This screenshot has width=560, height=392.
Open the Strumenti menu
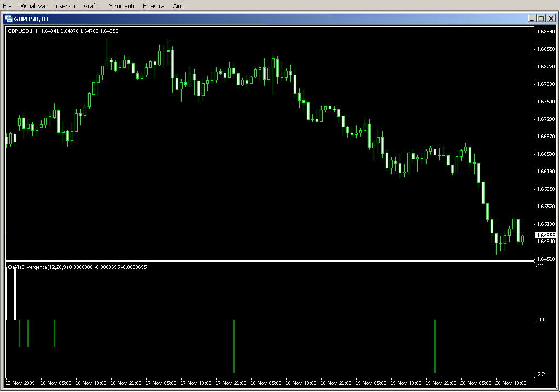(121, 6)
